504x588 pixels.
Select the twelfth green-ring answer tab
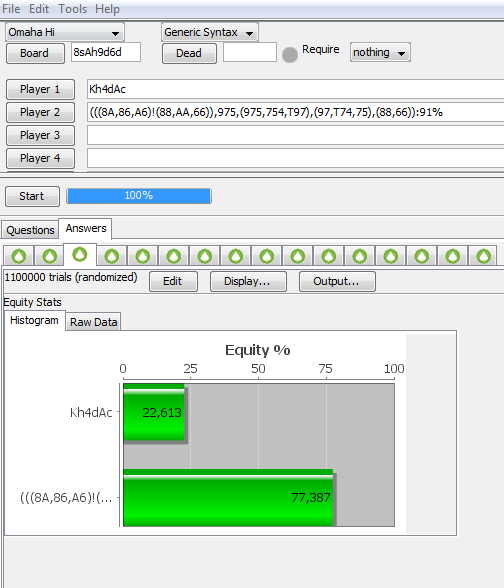pos(360,256)
